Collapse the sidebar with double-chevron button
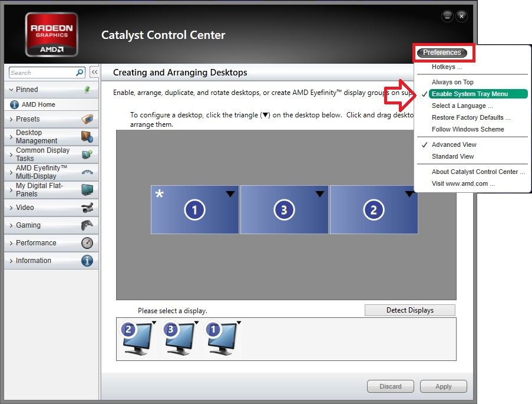 (x=94, y=72)
